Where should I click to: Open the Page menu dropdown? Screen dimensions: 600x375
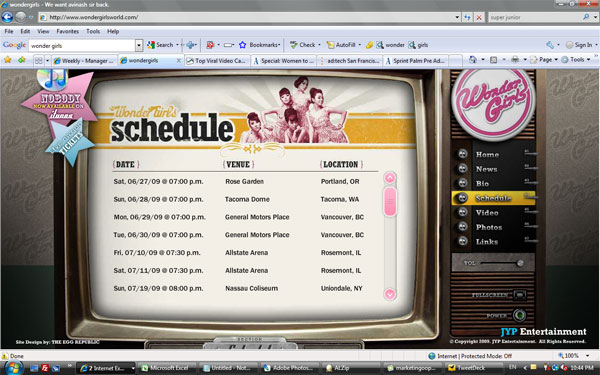coord(544,60)
